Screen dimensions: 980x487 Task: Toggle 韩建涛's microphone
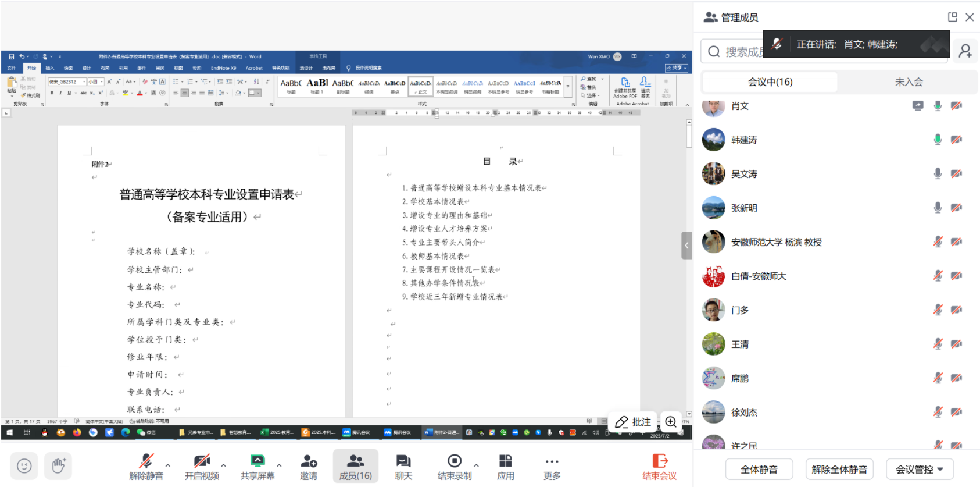[x=937, y=140]
